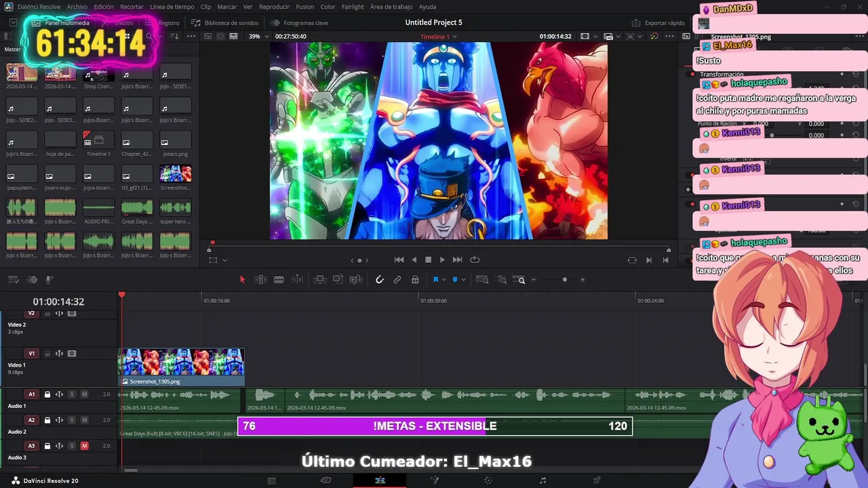Open the Fairlight menu

(353, 7)
